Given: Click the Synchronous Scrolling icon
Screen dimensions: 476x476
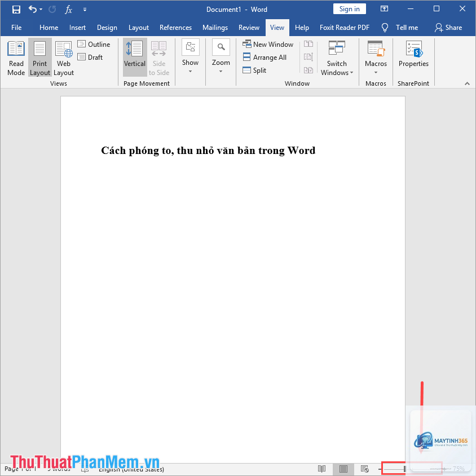Looking at the screenshot, I should [x=308, y=57].
